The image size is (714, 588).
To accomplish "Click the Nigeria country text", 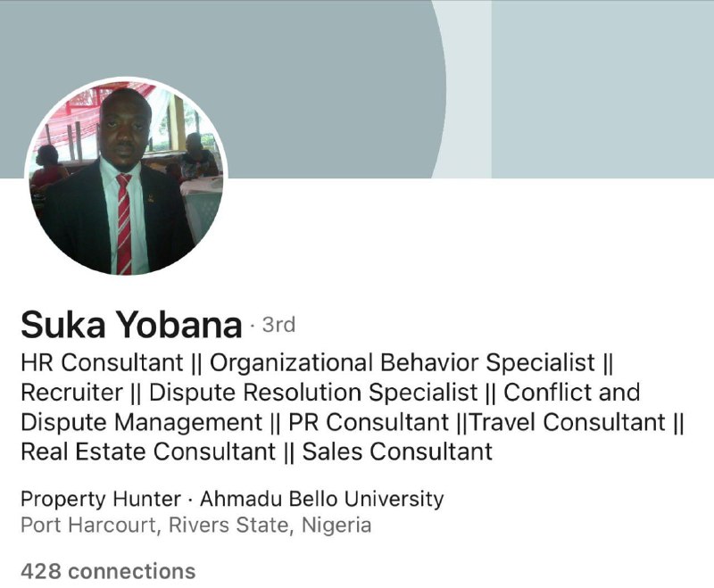I will click(336, 525).
